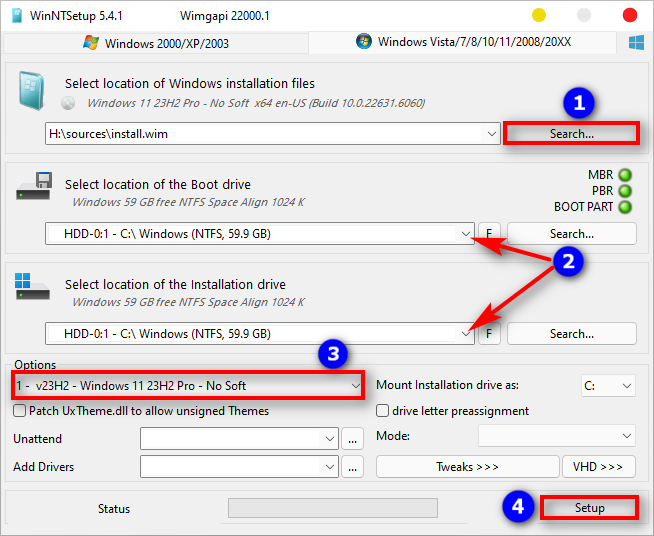Viewport: 654px width, 536px height.
Task: Select Windows Vista/7/8/10/11/2008/20XX tab
Action: 462,42
